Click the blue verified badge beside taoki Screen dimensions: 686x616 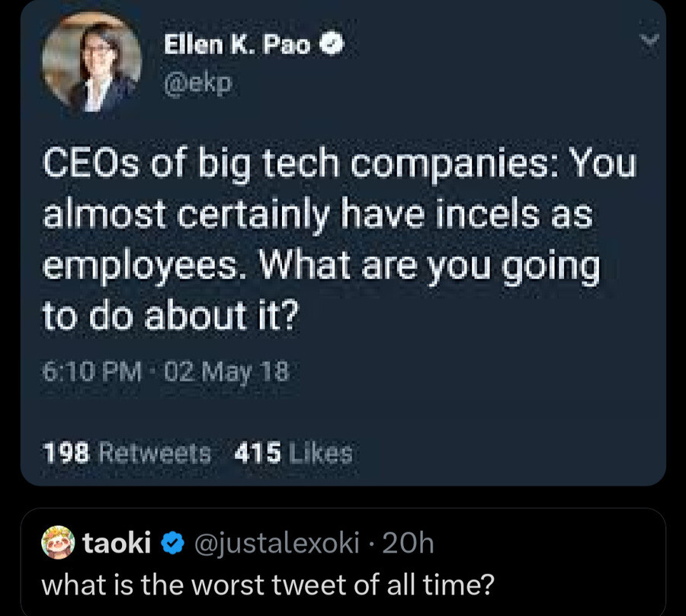174,544
